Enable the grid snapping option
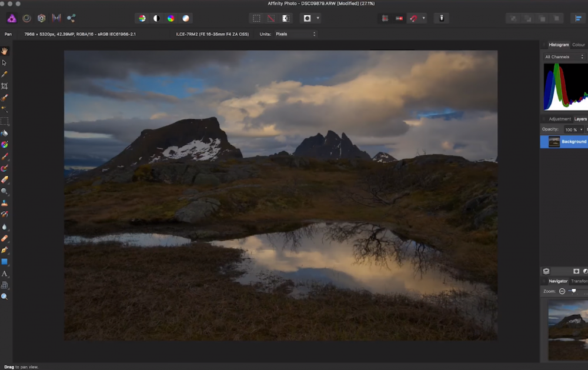Image resolution: width=588 pixels, height=370 pixels. [385, 18]
